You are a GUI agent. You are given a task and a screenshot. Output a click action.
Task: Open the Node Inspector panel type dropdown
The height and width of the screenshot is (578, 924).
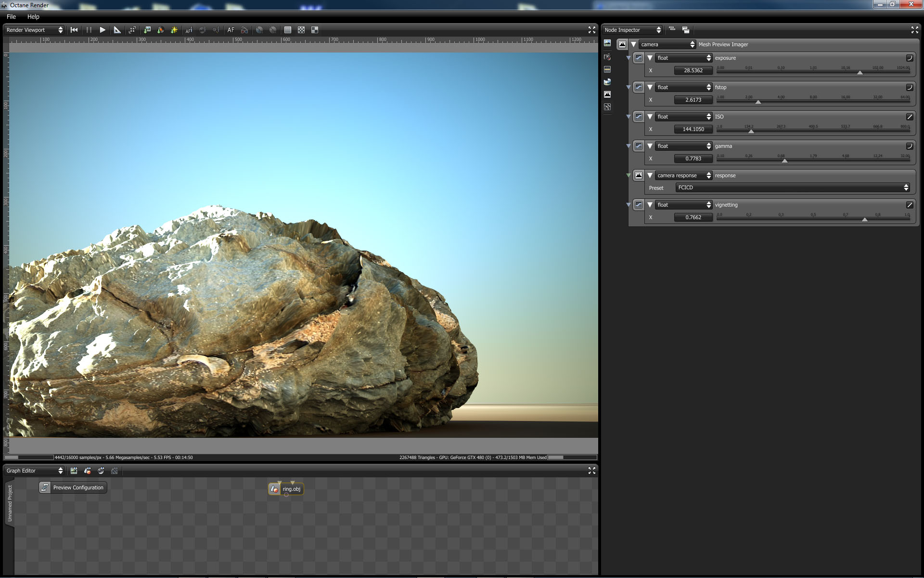click(x=632, y=30)
